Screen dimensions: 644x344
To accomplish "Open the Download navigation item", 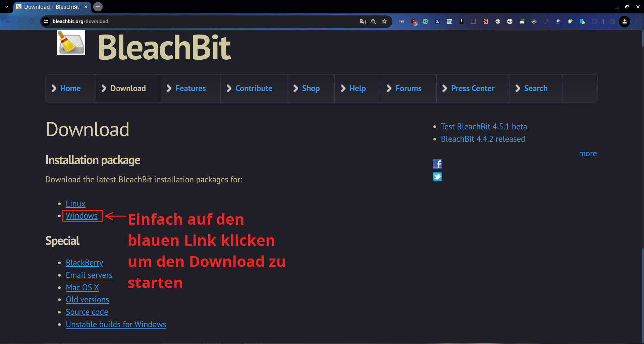I will coord(128,89).
